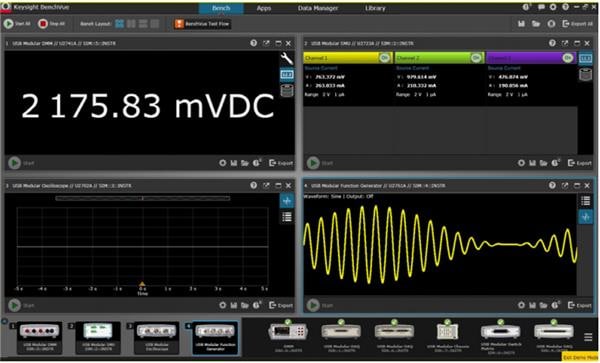Open the Data Manager tab

(x=318, y=8)
